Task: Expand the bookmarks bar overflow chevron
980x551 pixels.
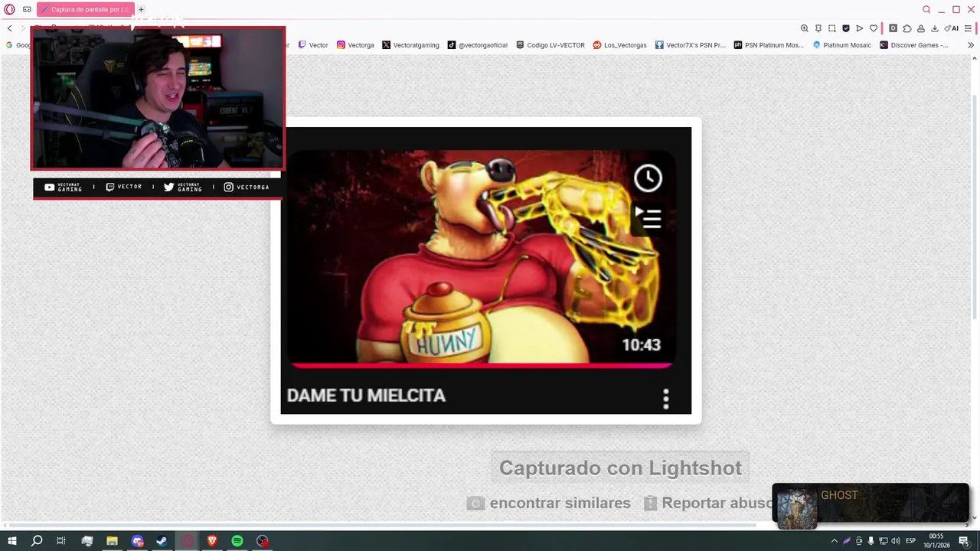Action: click(971, 45)
